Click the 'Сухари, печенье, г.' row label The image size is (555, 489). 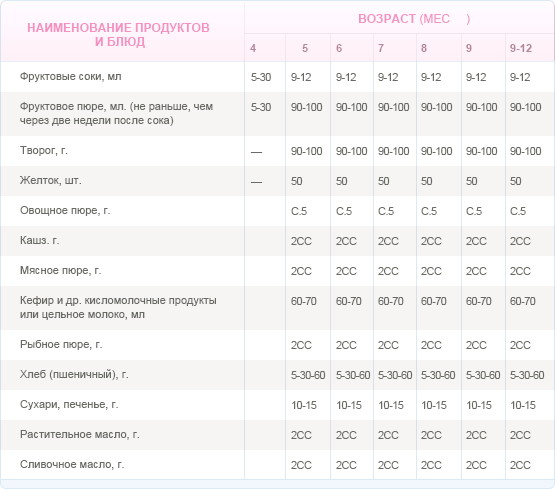[x=69, y=404]
